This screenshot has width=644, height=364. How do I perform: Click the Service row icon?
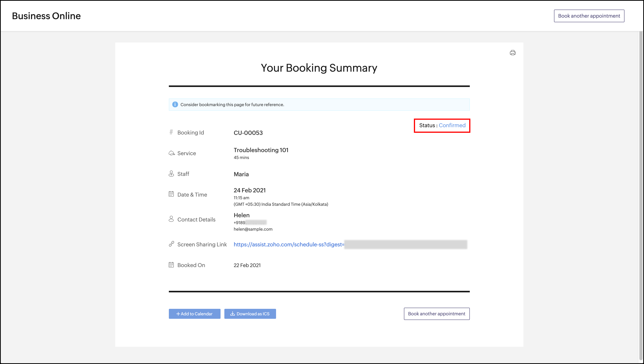(172, 153)
